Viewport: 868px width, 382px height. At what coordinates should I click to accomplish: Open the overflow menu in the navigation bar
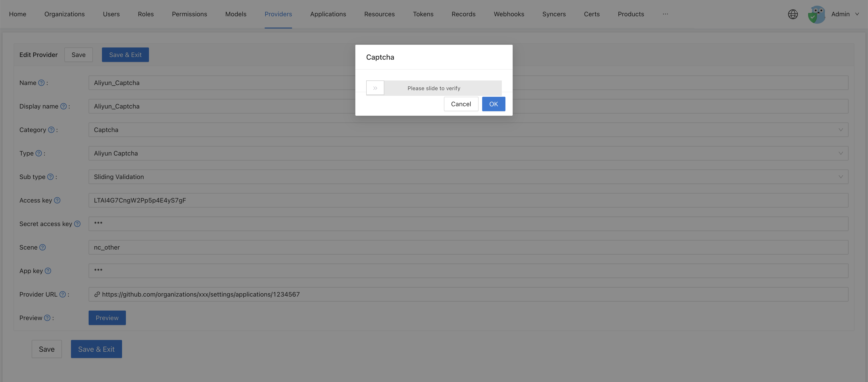(x=665, y=14)
